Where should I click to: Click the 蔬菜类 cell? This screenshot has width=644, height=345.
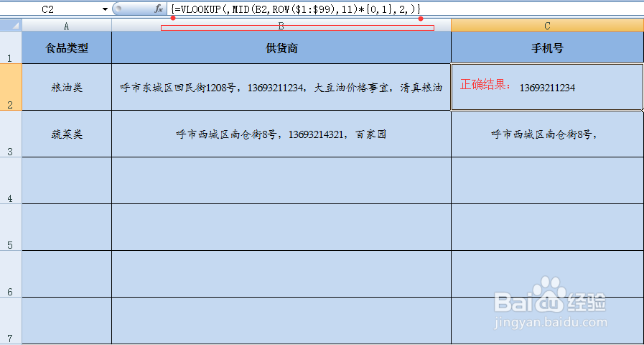click(x=67, y=134)
